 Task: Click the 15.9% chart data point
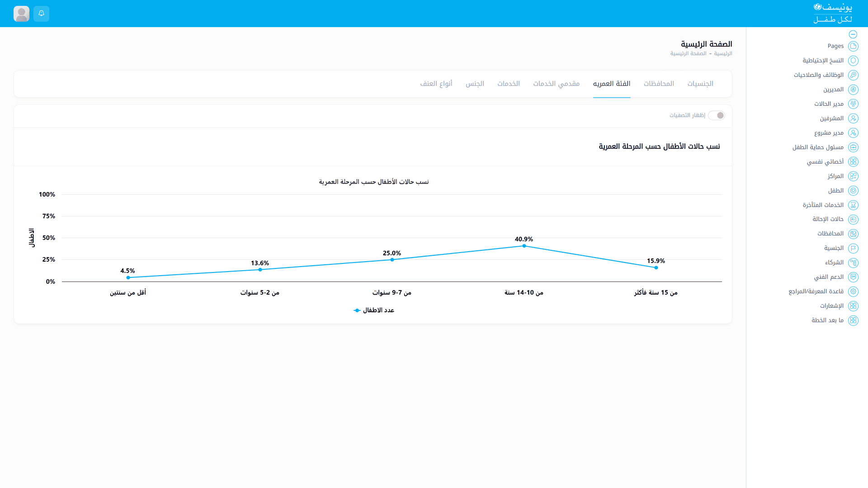click(656, 267)
